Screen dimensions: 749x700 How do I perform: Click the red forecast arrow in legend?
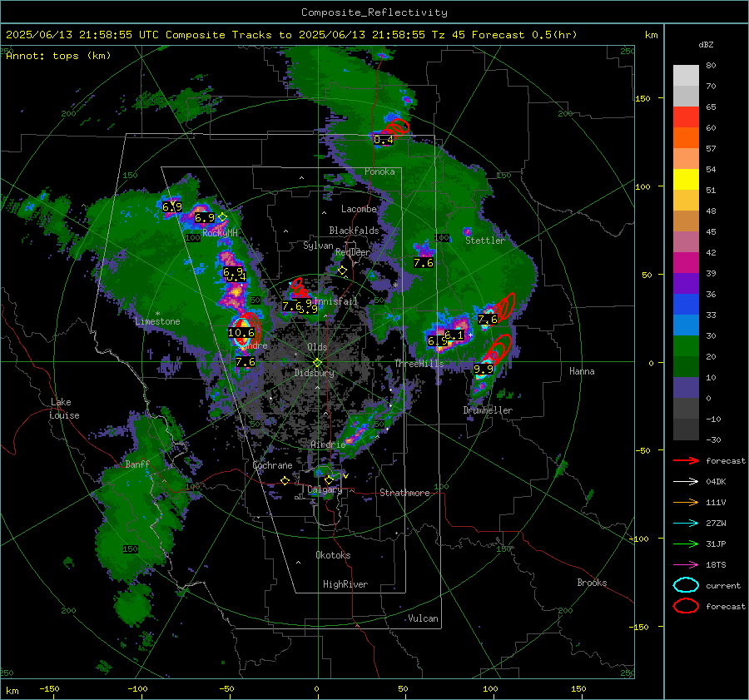pyautogui.click(x=686, y=460)
